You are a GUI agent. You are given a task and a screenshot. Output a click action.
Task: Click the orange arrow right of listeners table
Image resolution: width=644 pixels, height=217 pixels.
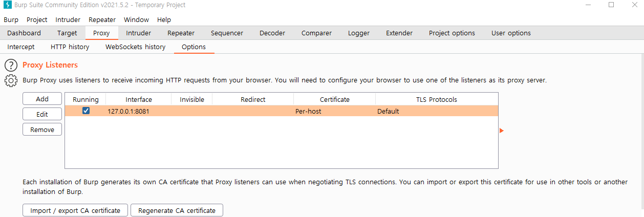tap(502, 131)
